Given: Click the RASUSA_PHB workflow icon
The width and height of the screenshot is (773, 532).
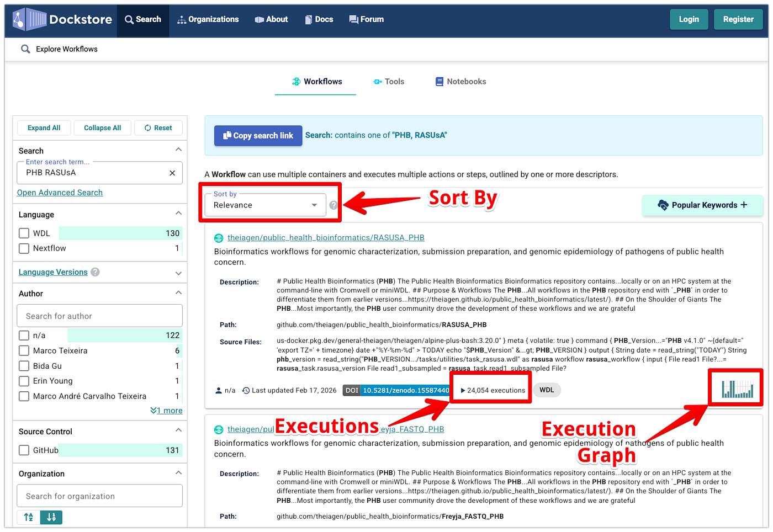Looking at the screenshot, I should (219, 238).
